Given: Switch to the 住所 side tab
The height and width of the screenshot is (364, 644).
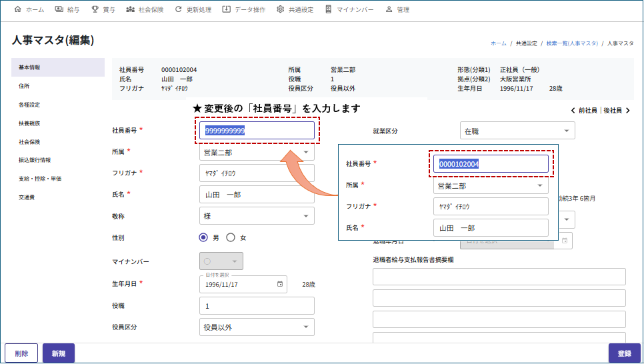Looking at the screenshot, I should [x=25, y=86].
